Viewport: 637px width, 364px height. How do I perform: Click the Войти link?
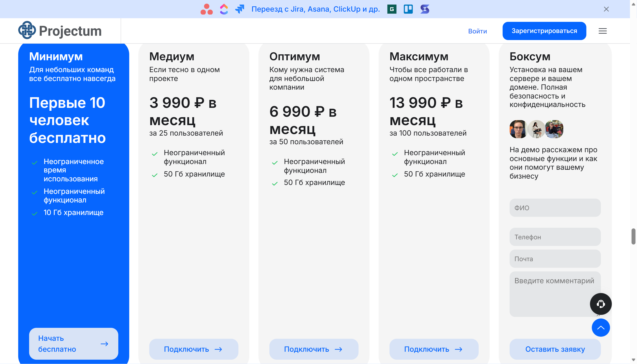(x=478, y=31)
